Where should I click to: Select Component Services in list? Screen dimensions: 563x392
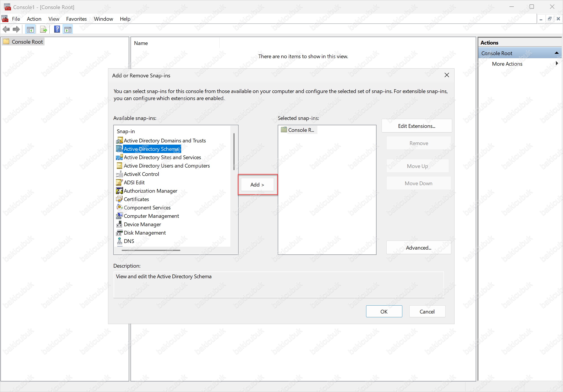(x=147, y=207)
